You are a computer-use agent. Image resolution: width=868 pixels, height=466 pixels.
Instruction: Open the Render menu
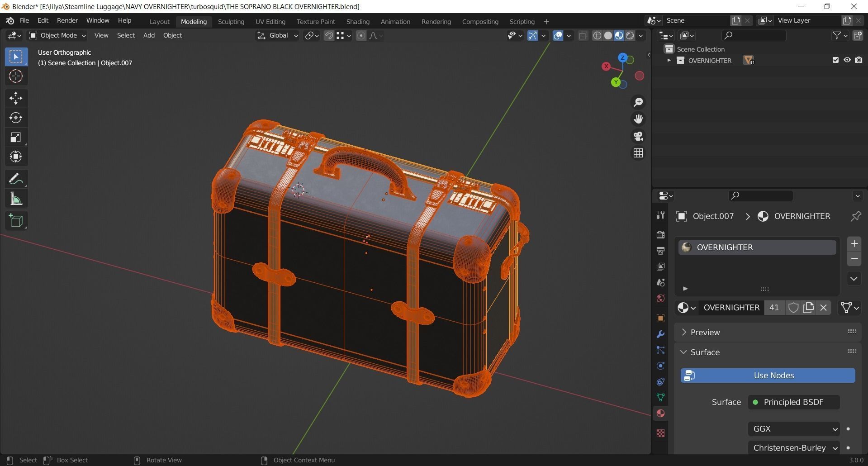(x=67, y=21)
